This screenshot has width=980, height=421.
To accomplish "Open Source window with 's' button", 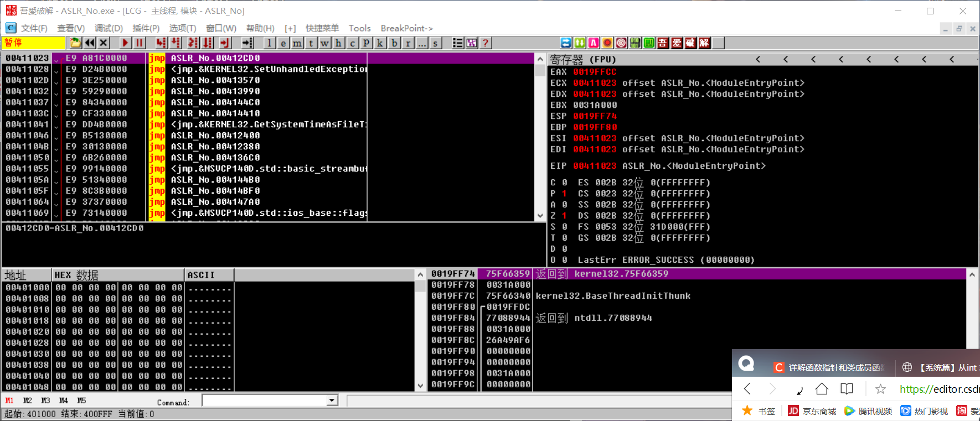I will tap(435, 43).
